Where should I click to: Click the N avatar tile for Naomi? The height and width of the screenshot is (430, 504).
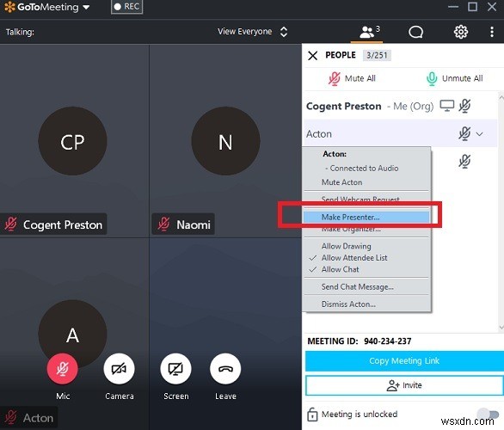point(225,141)
